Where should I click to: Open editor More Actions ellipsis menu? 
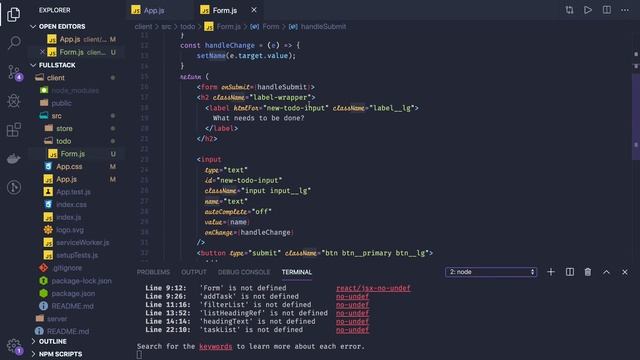625,10
